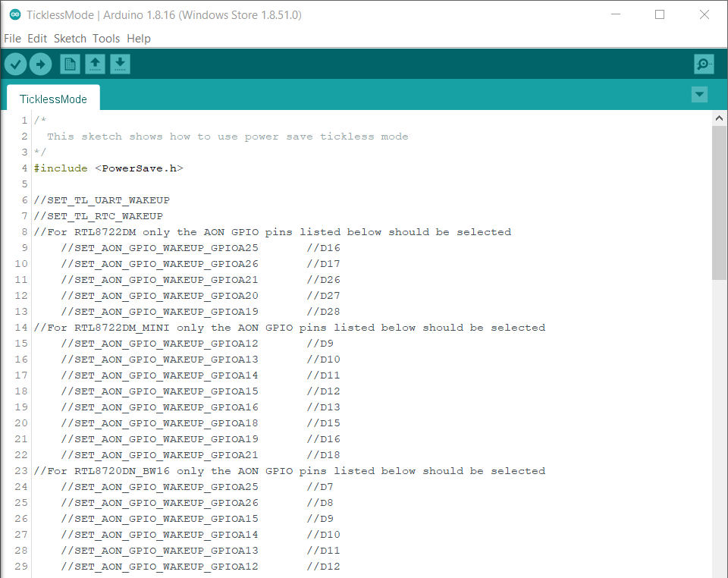Viewport: 728px width, 578px height.
Task: Click the //SET_TL_UART_WAKEUP comment line
Action: click(x=102, y=200)
